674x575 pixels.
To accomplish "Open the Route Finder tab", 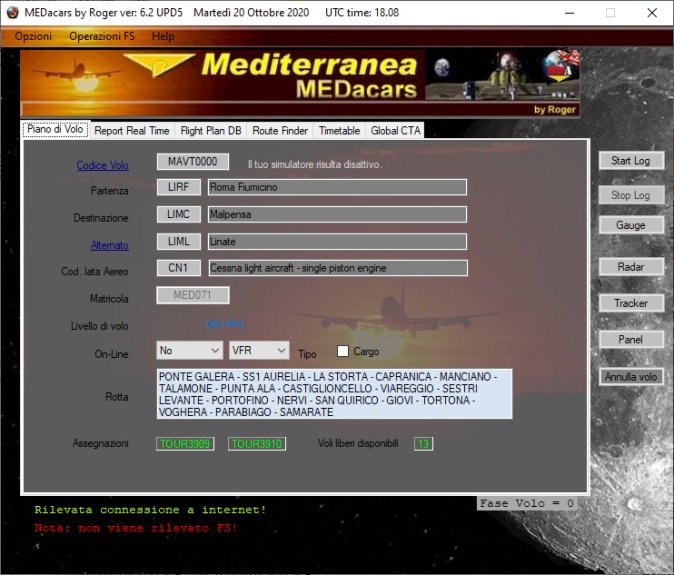I will (x=280, y=131).
